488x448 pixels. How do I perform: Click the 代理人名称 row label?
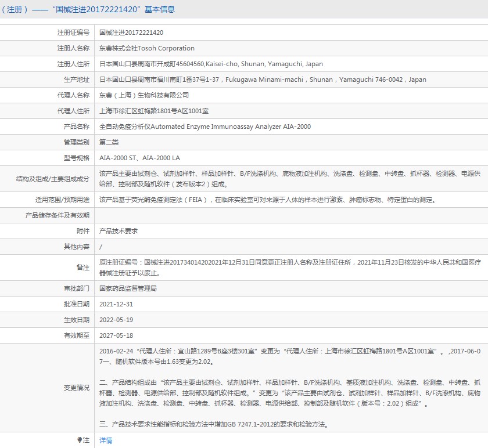coord(73,95)
